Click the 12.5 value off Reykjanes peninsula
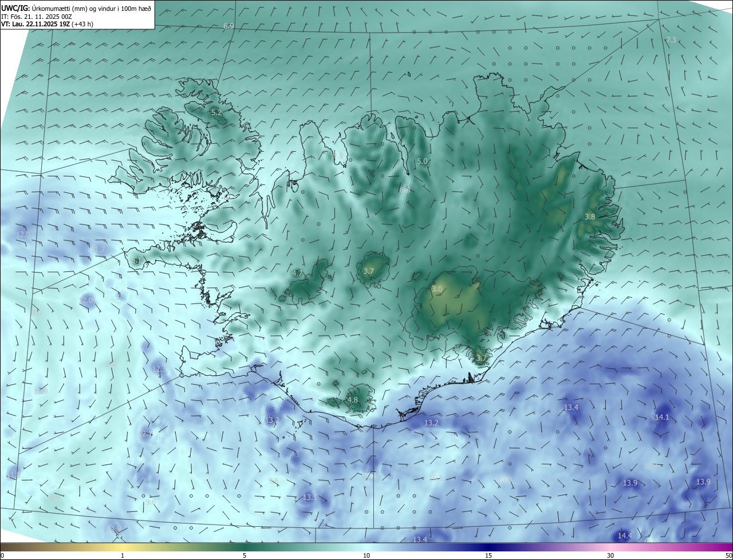733x560 pixels. [160, 369]
